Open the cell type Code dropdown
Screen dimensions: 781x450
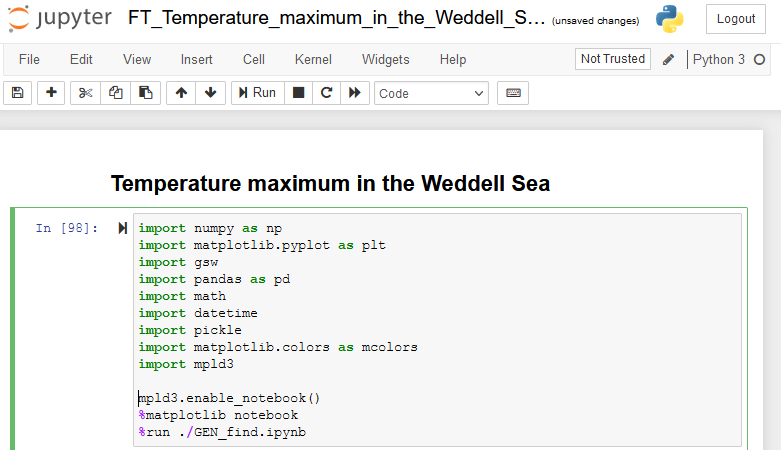431,93
